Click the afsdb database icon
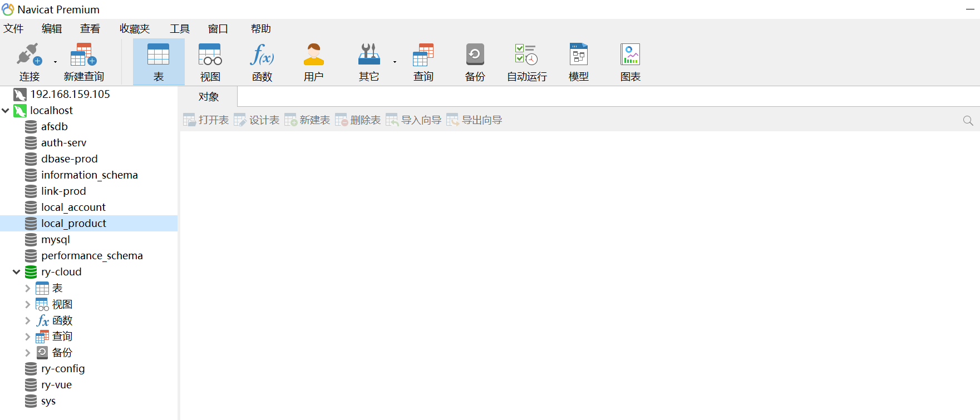This screenshot has height=420, width=980. tap(31, 127)
